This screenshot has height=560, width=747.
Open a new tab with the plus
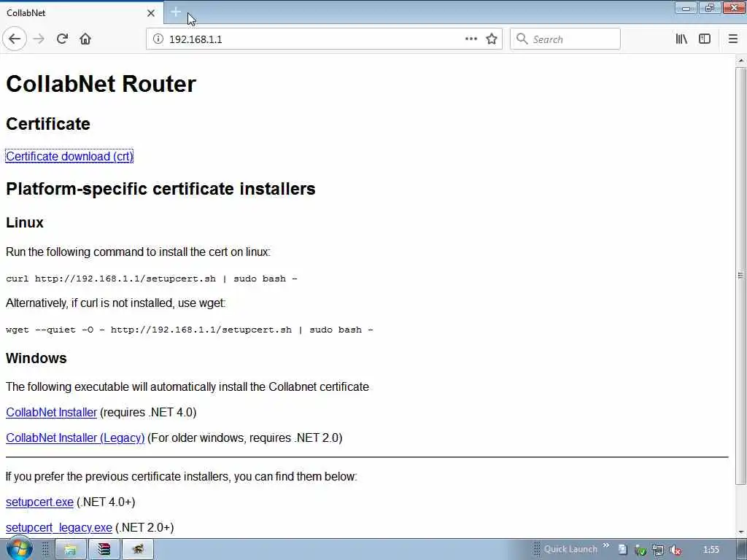[x=175, y=12]
